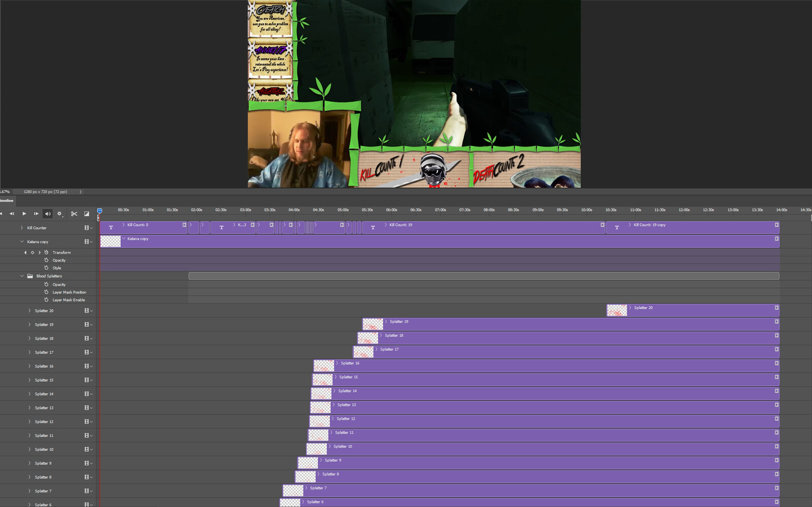
Task: Expand the Kill Counter track
Action: (x=22, y=228)
